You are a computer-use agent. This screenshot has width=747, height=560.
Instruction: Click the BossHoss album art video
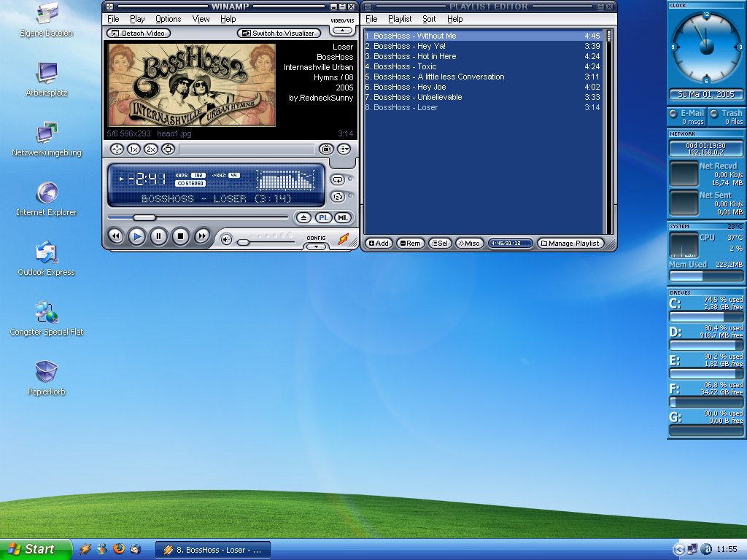(x=192, y=85)
